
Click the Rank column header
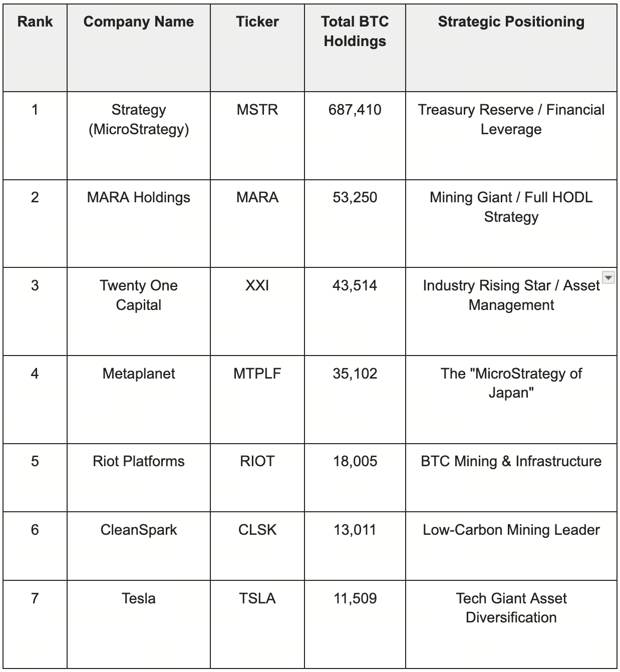tap(35, 22)
